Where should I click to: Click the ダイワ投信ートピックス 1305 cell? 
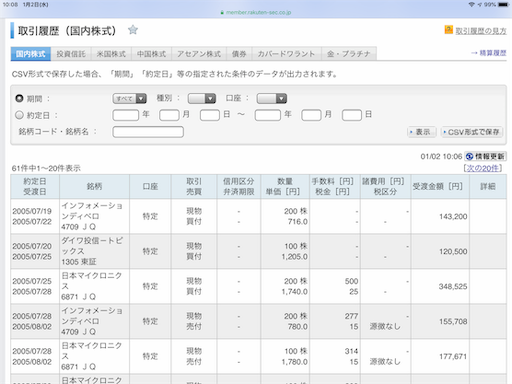click(x=94, y=251)
